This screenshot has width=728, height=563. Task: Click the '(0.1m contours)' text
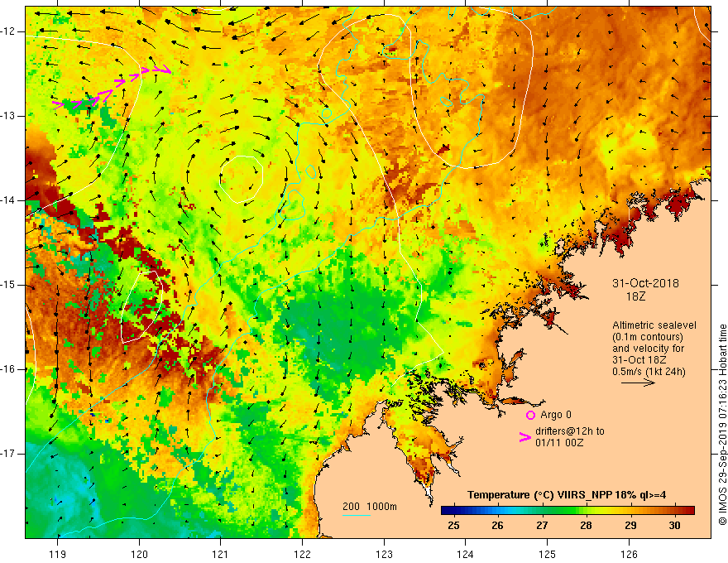pos(648,337)
